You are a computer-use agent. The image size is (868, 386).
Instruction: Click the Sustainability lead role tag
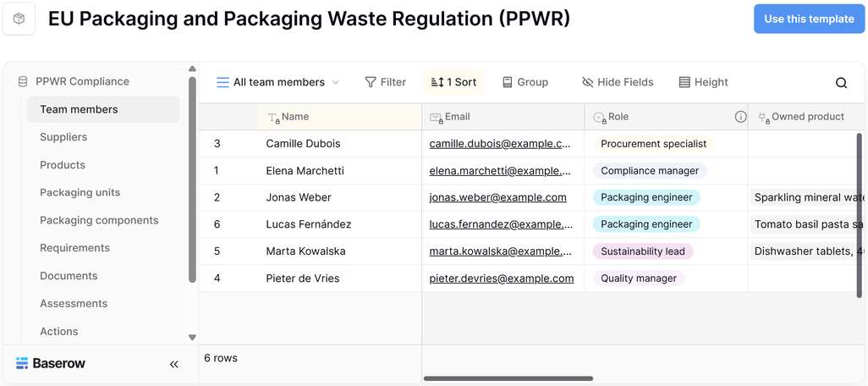point(643,251)
